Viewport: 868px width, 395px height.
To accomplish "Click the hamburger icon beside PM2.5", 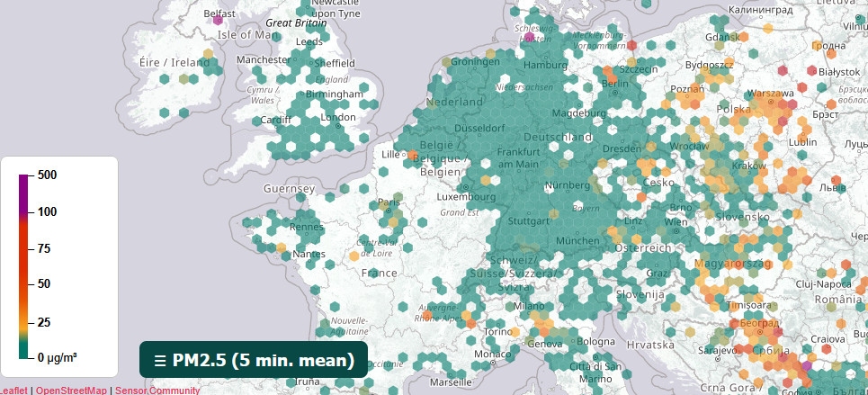I will 159,361.
